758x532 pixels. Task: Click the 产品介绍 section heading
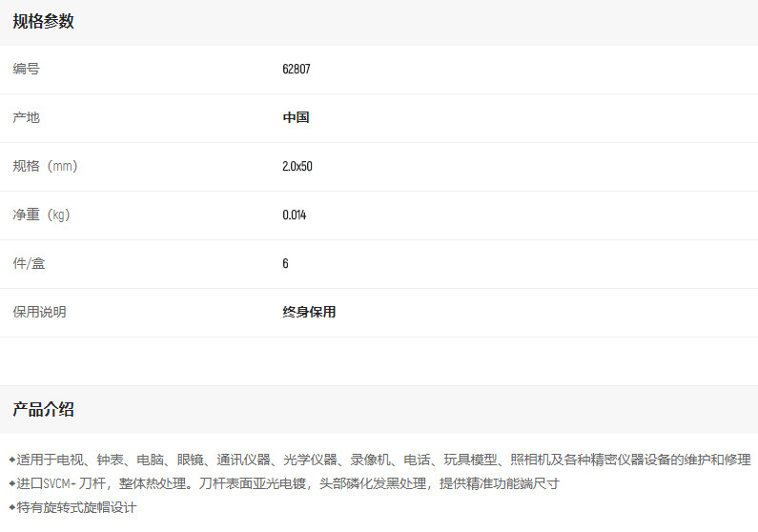[43, 410]
